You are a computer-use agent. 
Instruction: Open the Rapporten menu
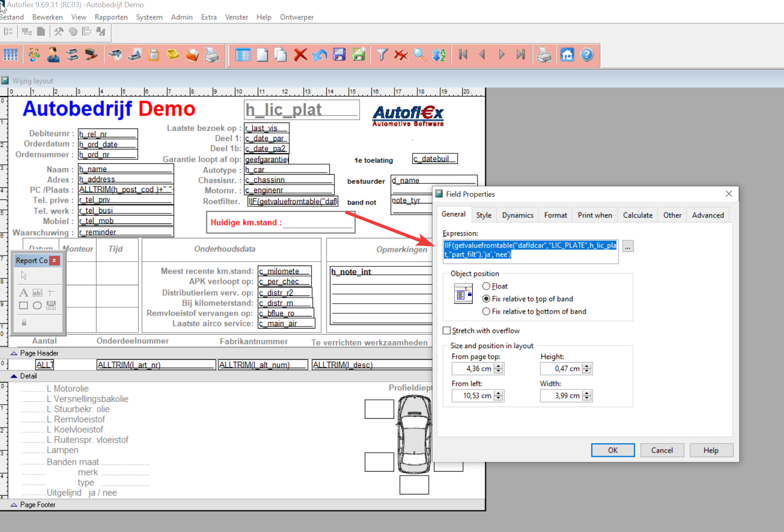111,17
